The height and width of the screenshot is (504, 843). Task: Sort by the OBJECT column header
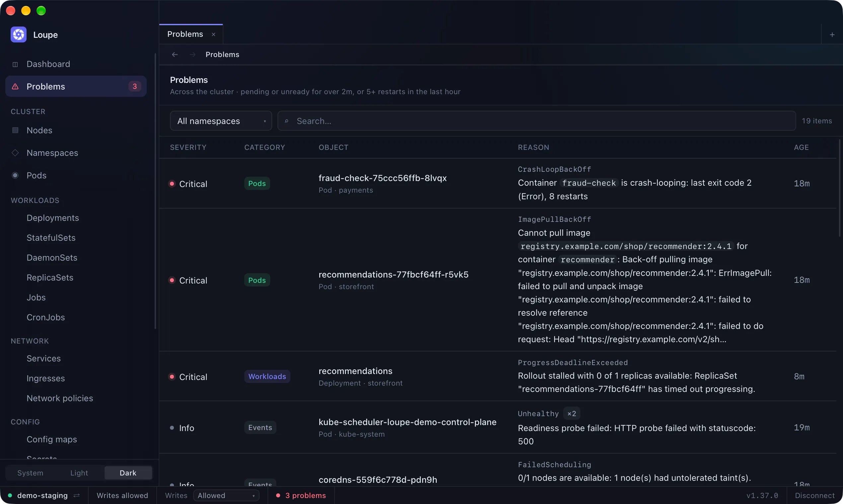point(333,148)
